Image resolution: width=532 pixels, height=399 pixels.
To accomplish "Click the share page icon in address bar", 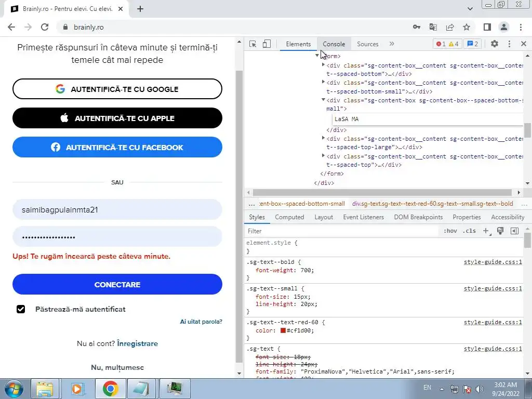I will (450, 27).
